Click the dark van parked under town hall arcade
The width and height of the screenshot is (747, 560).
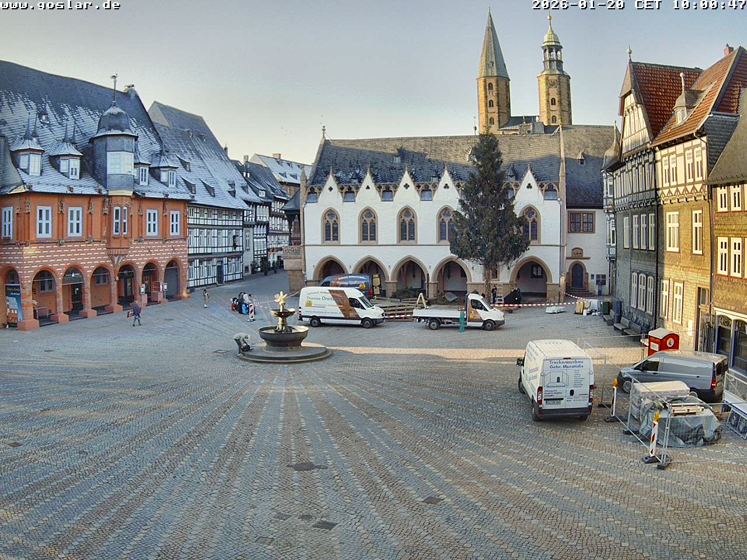point(350,282)
